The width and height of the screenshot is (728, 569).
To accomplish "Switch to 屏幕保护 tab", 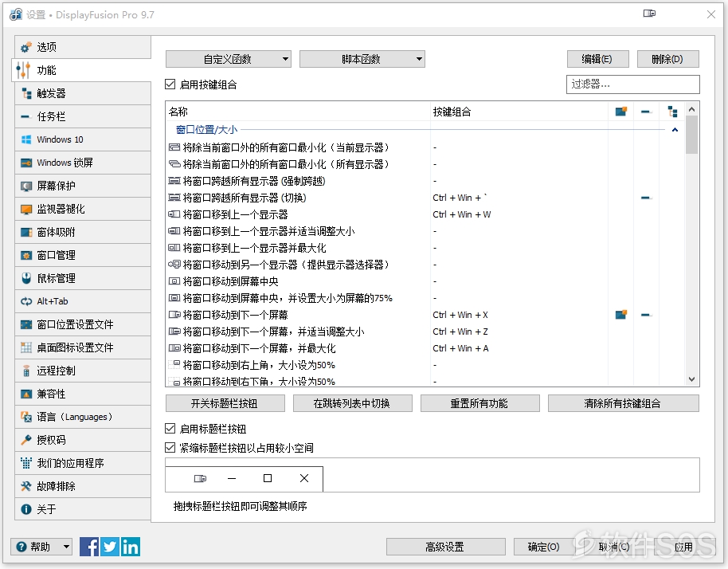I will [83, 186].
